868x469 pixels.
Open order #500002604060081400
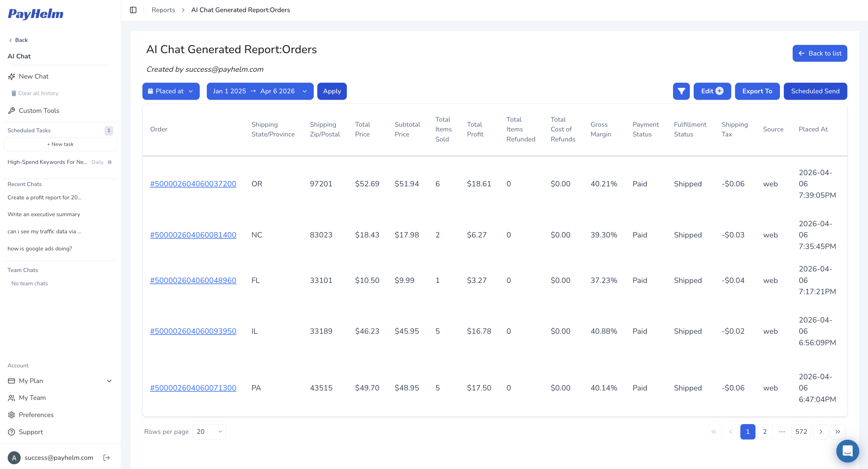point(193,235)
